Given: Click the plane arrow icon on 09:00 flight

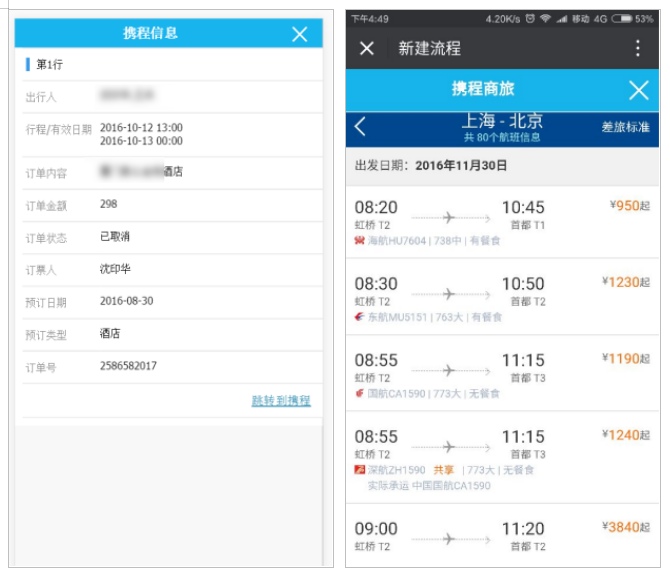Looking at the screenshot, I should tap(450, 539).
